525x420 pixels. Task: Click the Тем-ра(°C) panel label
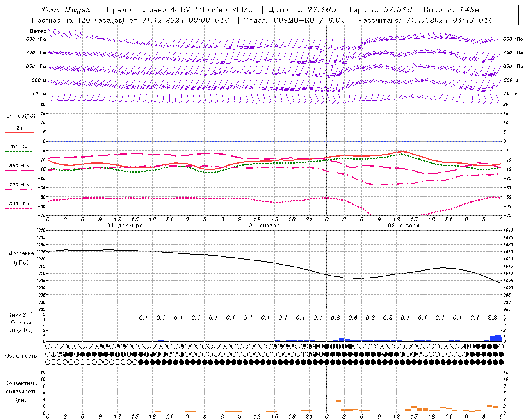tap(19, 116)
